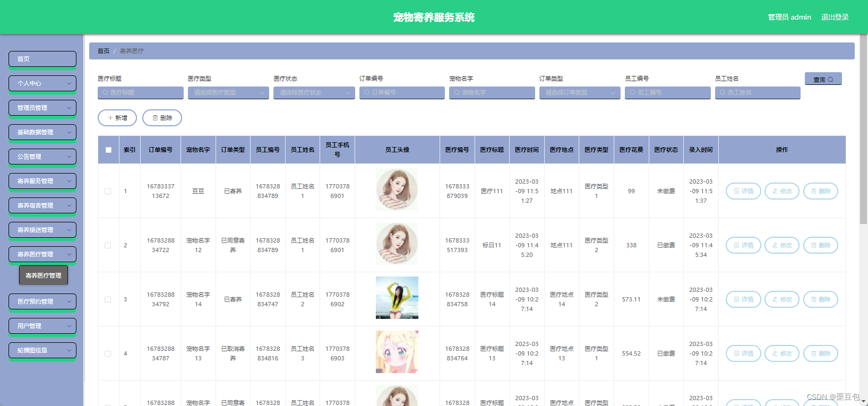Open the 订单类型 filter dropdown
Image resolution: width=868 pixels, height=406 pixels.
pyautogui.click(x=580, y=92)
